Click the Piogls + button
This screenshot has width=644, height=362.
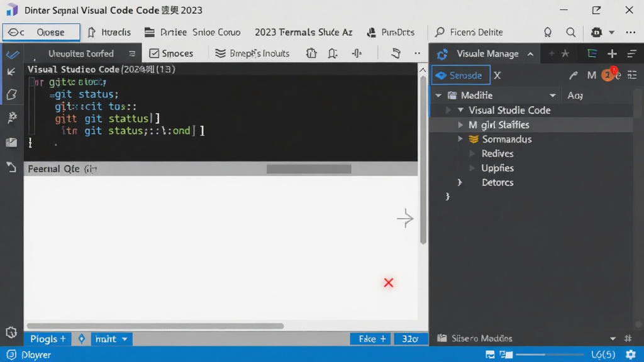(48, 339)
